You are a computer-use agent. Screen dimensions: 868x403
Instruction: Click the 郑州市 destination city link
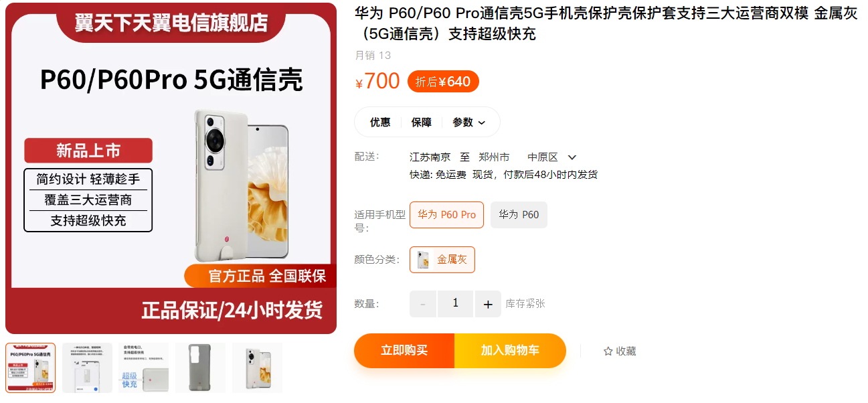click(494, 157)
